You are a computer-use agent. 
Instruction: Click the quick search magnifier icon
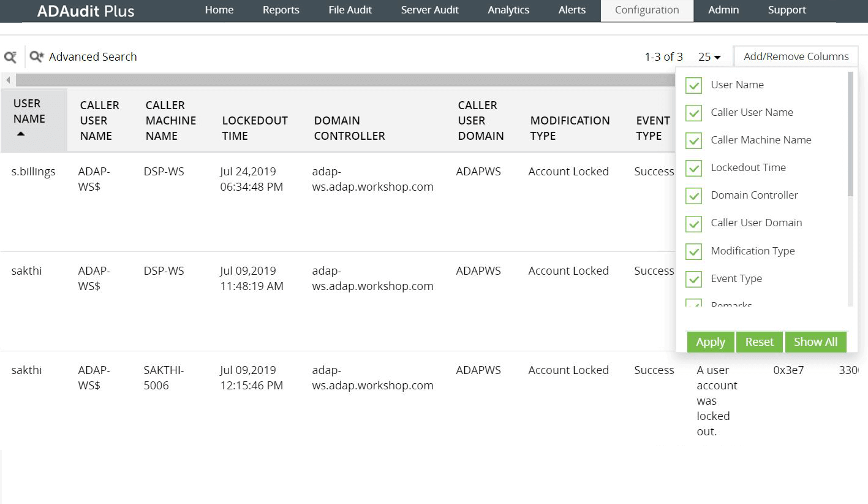point(10,56)
